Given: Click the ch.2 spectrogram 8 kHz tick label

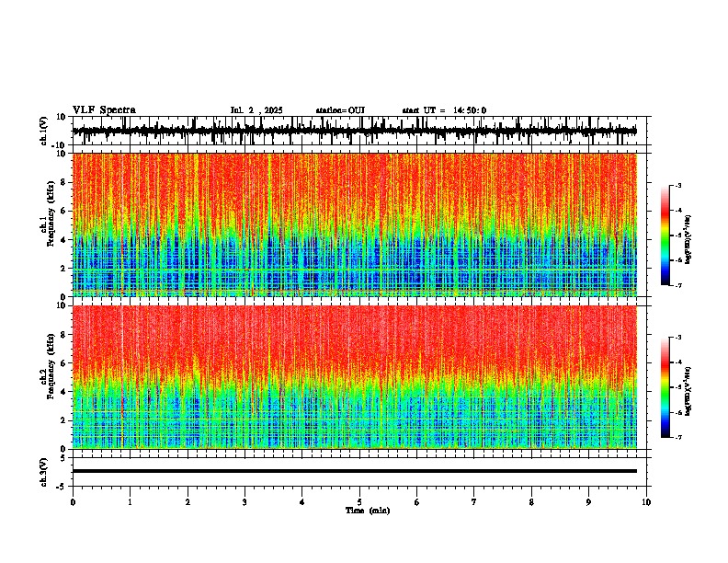Looking at the screenshot, I should pos(63,335).
